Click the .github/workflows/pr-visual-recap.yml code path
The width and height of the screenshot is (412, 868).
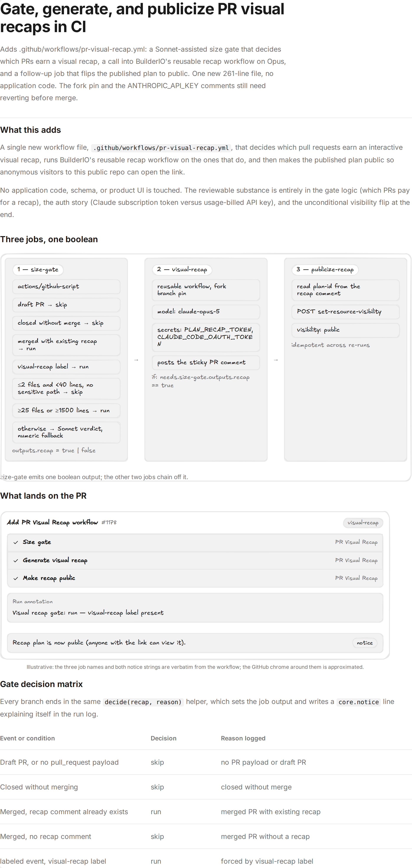click(x=161, y=148)
